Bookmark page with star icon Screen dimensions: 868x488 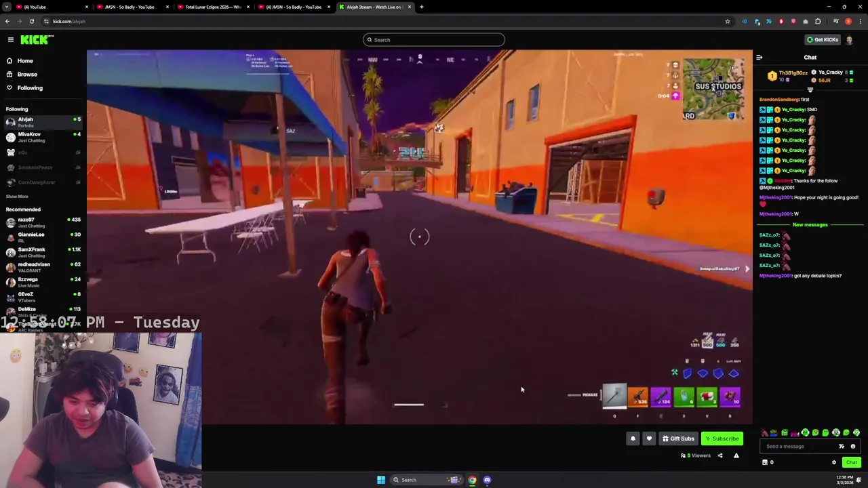[x=728, y=22]
